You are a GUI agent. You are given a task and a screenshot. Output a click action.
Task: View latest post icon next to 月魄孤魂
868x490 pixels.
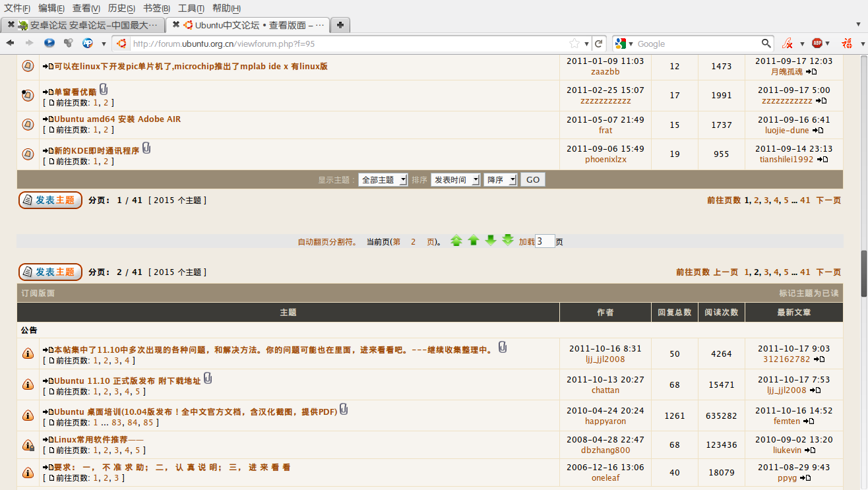tap(811, 72)
